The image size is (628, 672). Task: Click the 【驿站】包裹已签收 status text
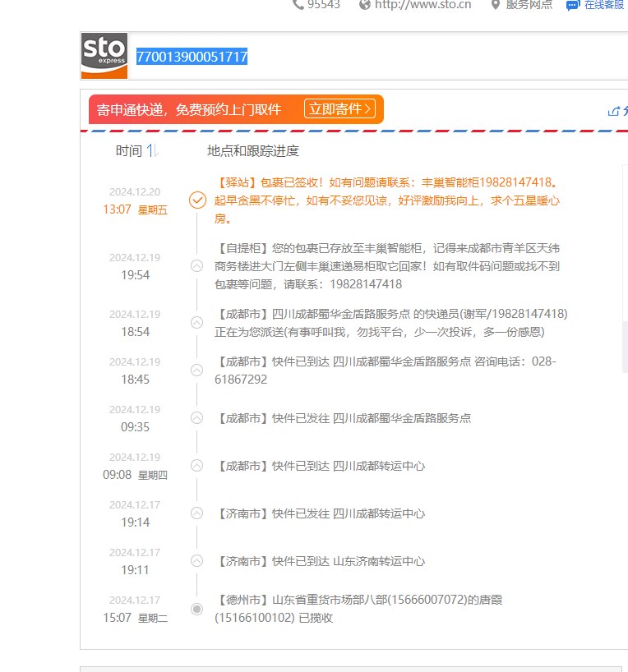pyautogui.click(x=387, y=200)
